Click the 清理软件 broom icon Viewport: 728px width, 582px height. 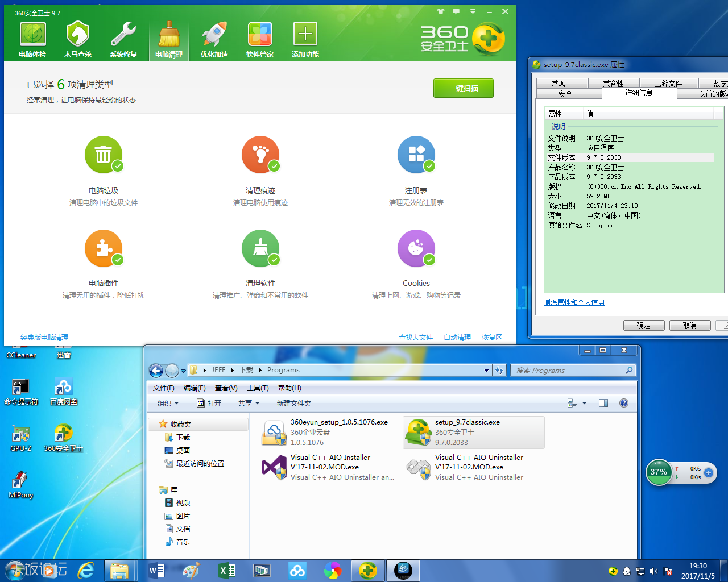tap(260, 248)
